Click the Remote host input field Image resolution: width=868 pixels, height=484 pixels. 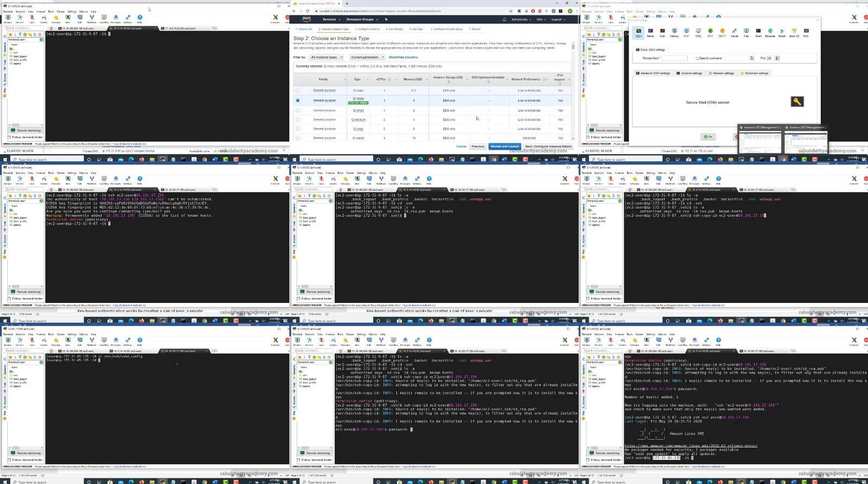click(x=674, y=58)
